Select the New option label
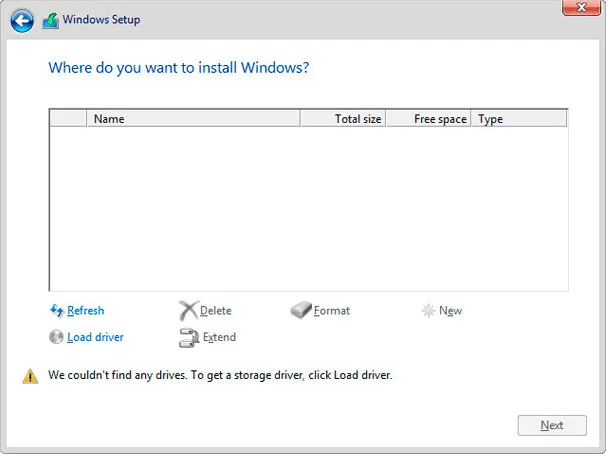608x466 pixels. click(x=451, y=311)
